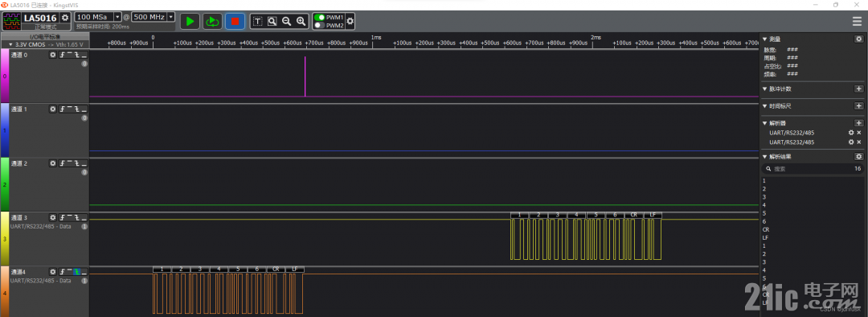Open LA5016 device settings gear

[65, 18]
